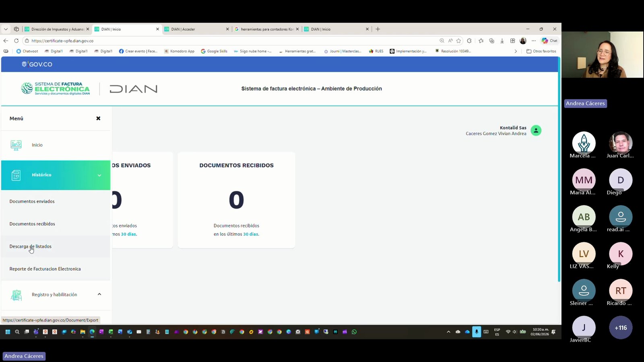Click the +116 participants bubble

point(621,328)
